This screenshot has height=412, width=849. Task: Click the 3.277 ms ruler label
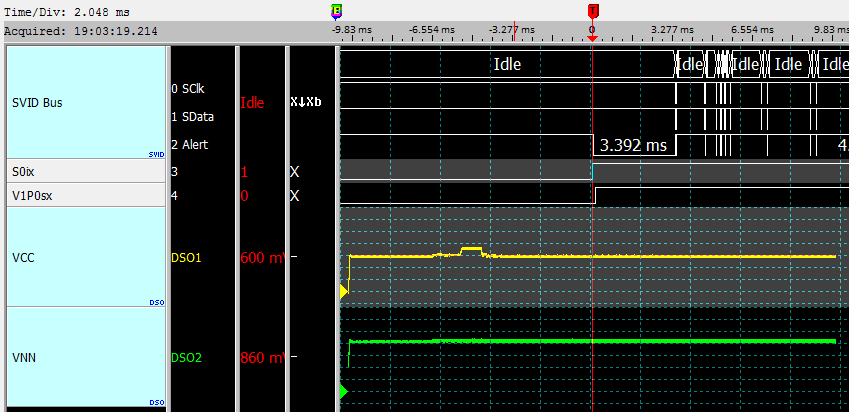(x=672, y=29)
